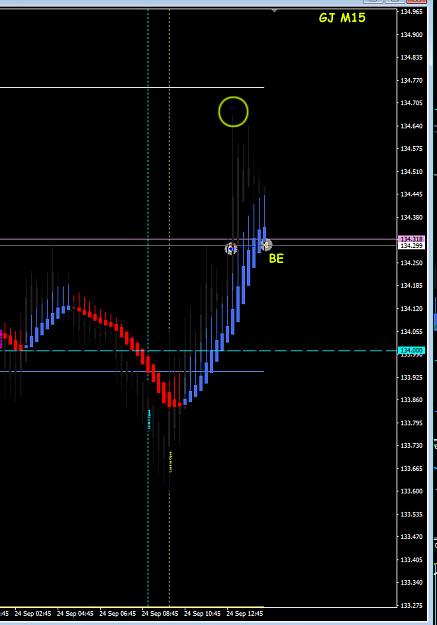Click the '24 Sep 10:45' time axis label

[202, 613]
